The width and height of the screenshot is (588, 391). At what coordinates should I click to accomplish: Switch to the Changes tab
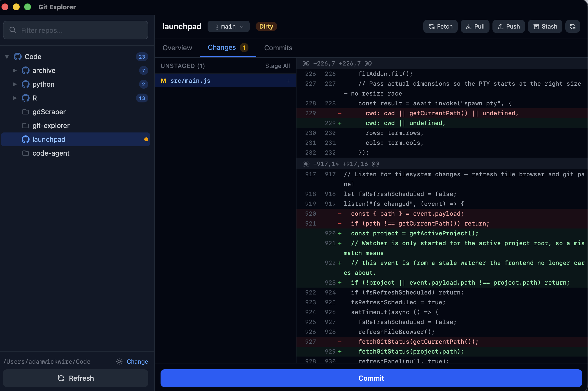coord(228,47)
